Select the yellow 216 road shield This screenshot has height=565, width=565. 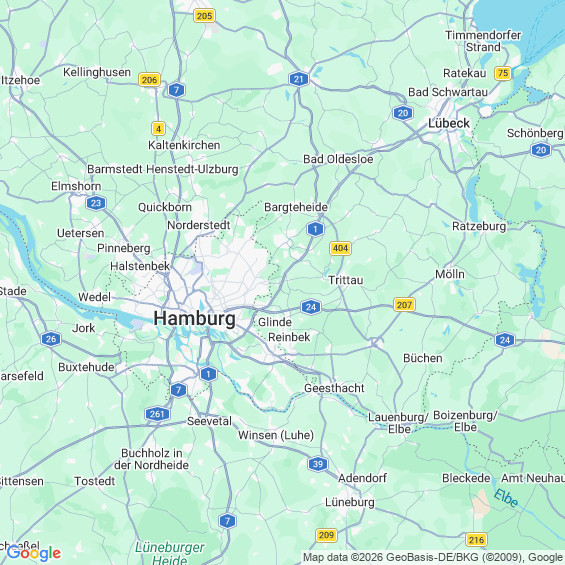click(x=476, y=540)
